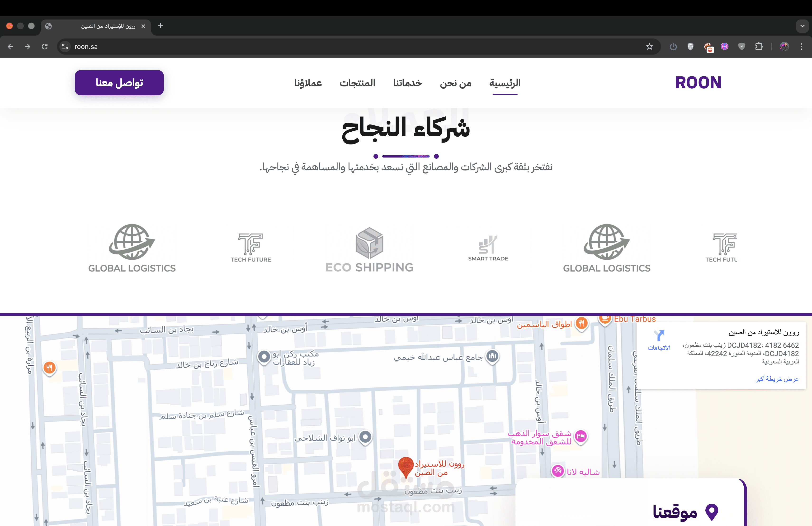Screen dimensions: 812x526
Task: Select the mosque marker on the map
Action: point(492,356)
